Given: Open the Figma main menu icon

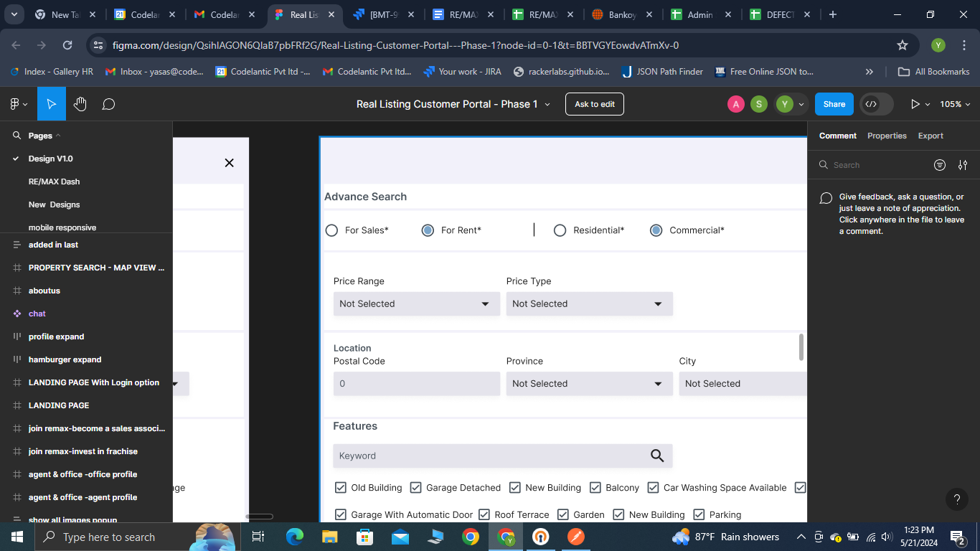Looking at the screenshot, I should click(19, 104).
